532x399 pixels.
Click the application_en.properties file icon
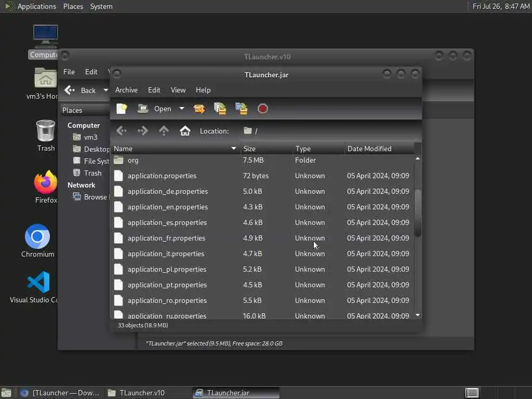(x=118, y=207)
